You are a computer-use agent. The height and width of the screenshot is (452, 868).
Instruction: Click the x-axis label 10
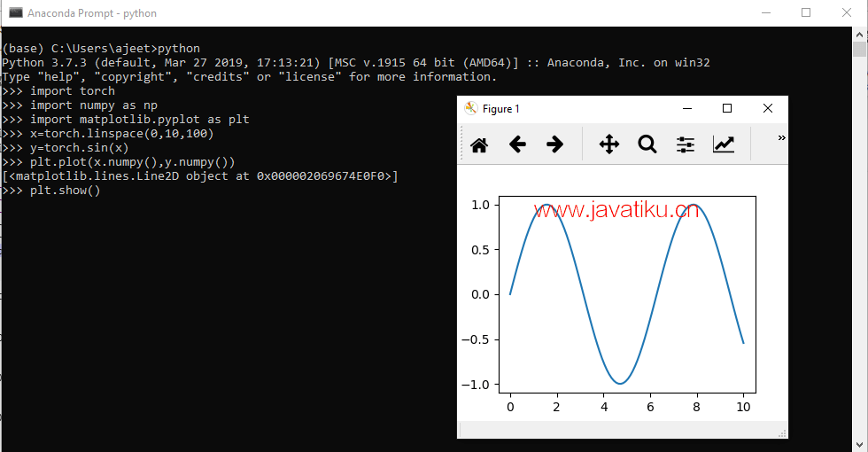click(743, 407)
